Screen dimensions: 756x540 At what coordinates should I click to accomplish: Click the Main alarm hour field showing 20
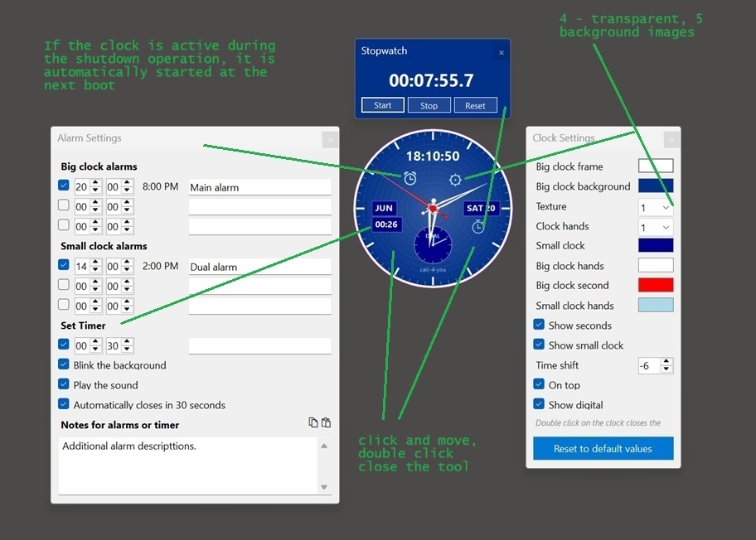click(82, 187)
